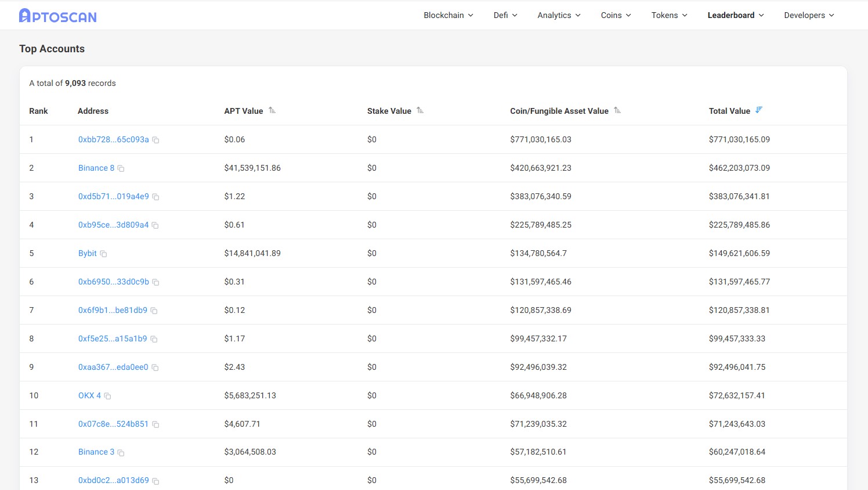This screenshot has height=490, width=868.
Task: Select total value $149,621,606.59
Action: pos(739,253)
